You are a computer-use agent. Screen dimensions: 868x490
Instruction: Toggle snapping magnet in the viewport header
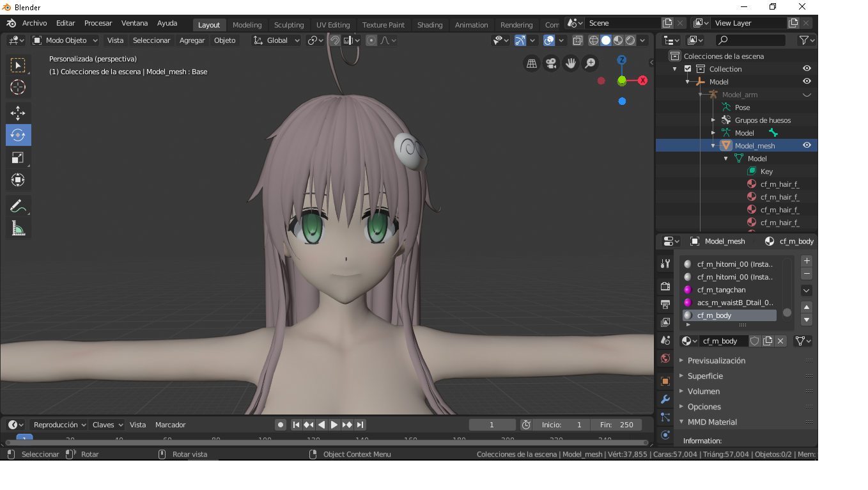click(334, 40)
